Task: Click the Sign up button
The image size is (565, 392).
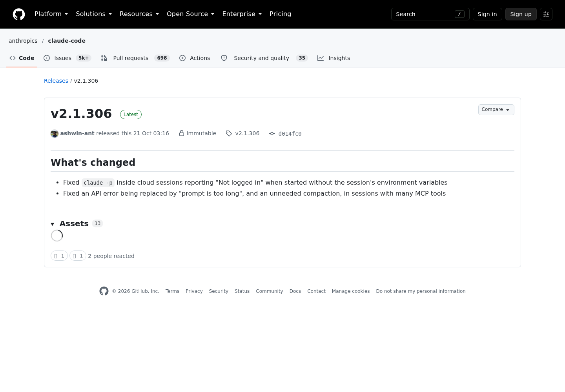Action: point(521,14)
